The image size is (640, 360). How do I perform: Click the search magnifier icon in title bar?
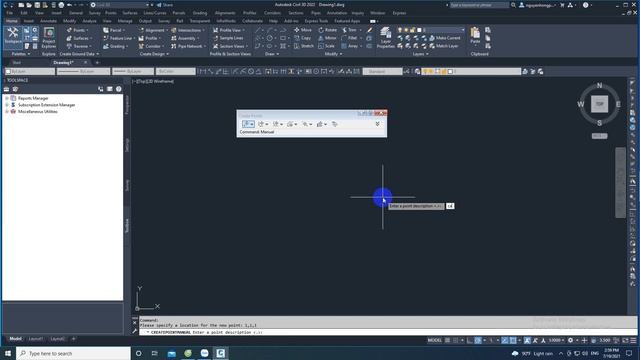coord(513,5)
